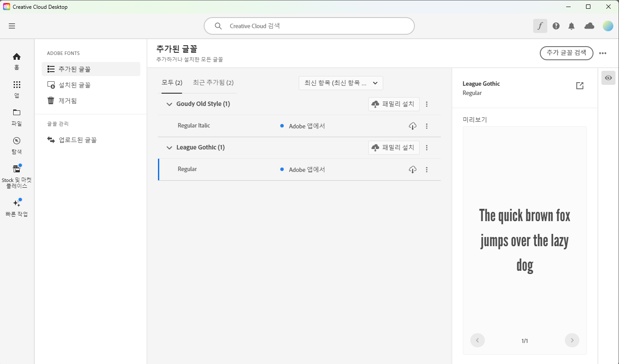
Task: Open Discover (탐색) in sidebar
Action: pos(17,146)
